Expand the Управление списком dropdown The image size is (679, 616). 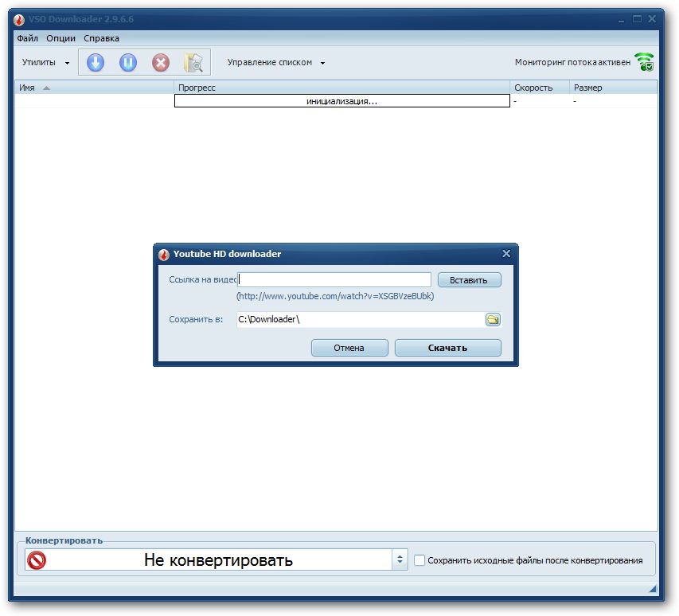(x=276, y=62)
